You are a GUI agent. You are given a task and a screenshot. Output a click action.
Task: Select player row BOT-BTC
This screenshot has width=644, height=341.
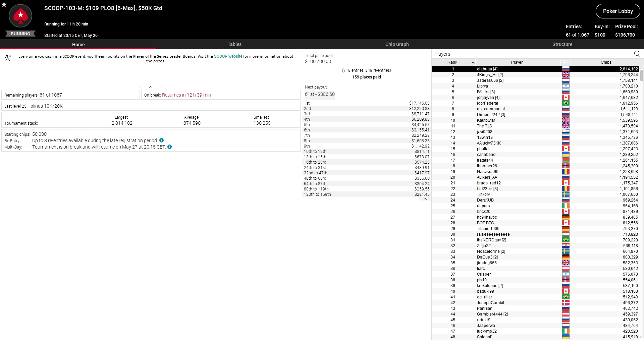pyautogui.click(x=536, y=223)
